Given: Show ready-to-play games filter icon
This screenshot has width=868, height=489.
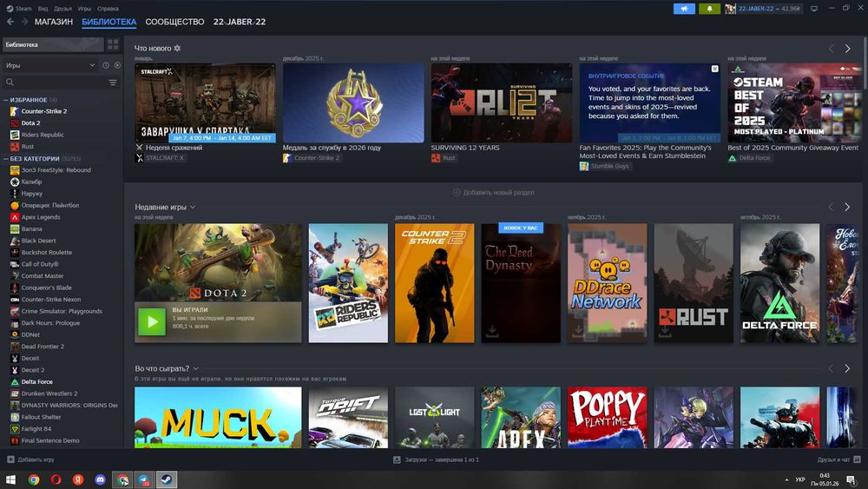Looking at the screenshot, I should 117,65.
